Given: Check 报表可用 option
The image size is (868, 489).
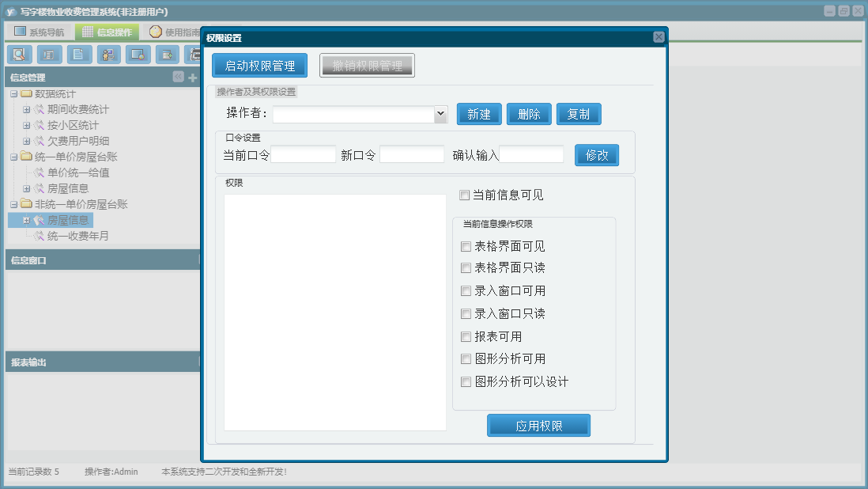Looking at the screenshot, I should point(466,337).
